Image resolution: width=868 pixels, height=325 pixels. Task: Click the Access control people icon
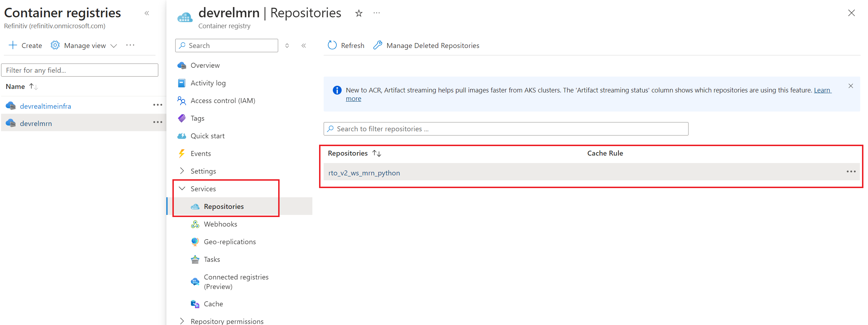(x=182, y=101)
